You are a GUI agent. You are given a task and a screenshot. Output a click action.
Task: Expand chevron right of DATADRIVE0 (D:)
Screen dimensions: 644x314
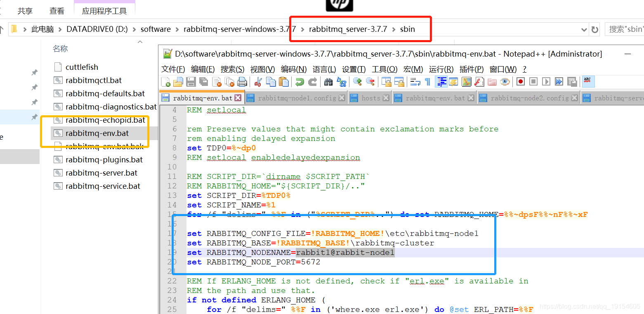pos(134,29)
